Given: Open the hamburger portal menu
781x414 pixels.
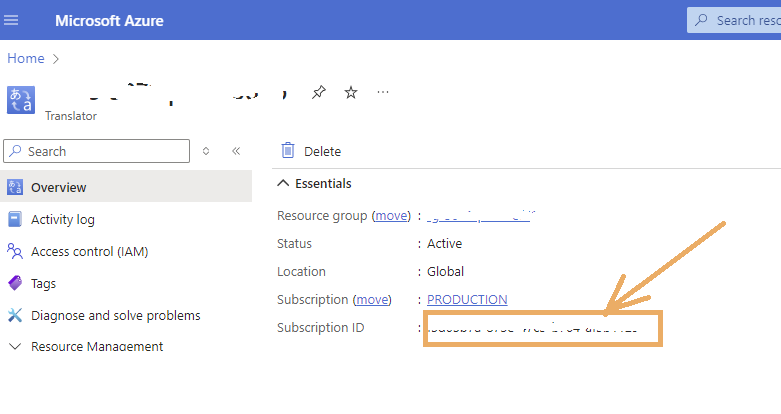Looking at the screenshot, I should click(11, 20).
